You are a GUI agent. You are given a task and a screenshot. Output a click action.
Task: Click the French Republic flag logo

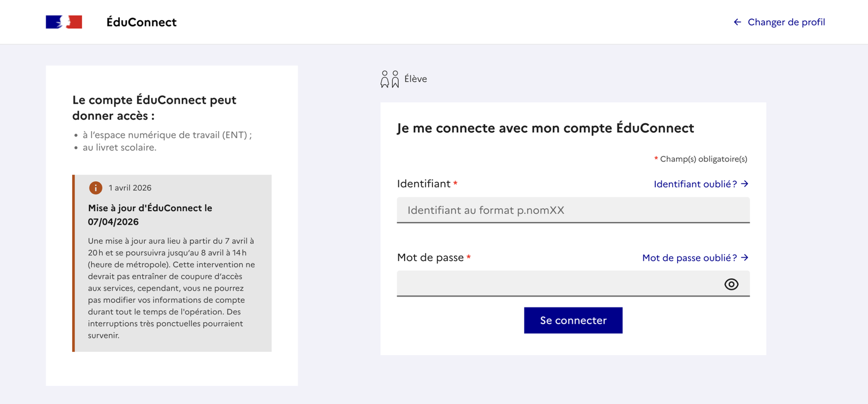click(64, 22)
